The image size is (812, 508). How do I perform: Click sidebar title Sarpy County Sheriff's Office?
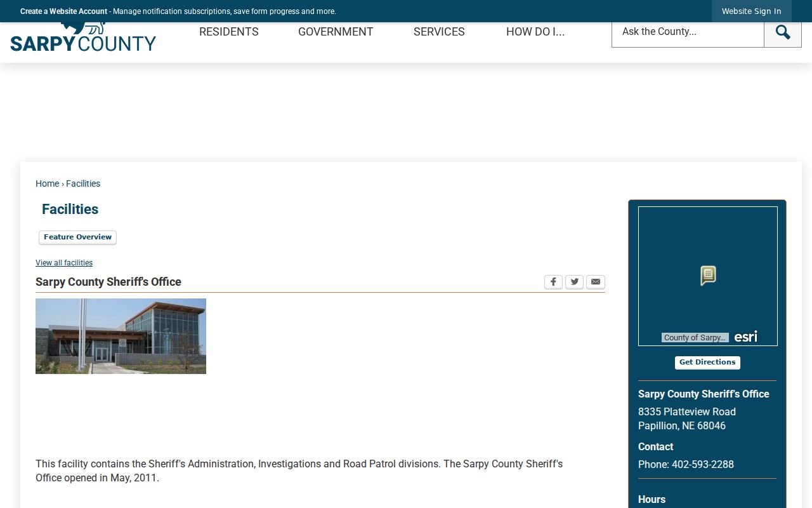[x=704, y=394]
